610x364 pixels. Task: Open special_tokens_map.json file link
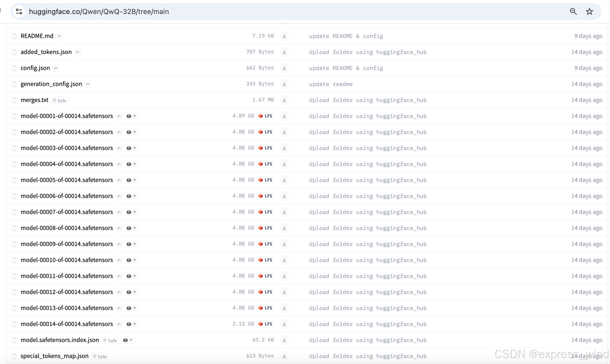54,356
